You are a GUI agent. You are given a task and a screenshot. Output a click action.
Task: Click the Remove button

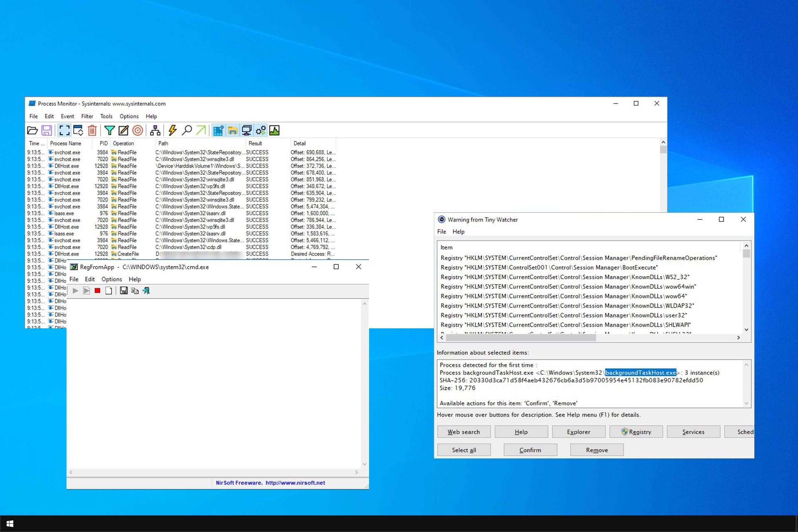597,450
